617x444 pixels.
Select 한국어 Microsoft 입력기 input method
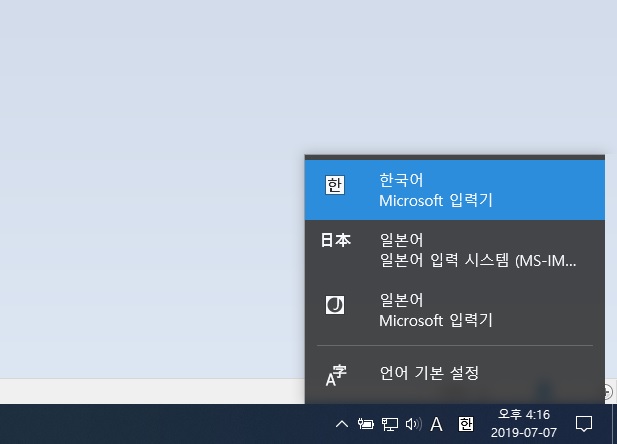click(454, 190)
